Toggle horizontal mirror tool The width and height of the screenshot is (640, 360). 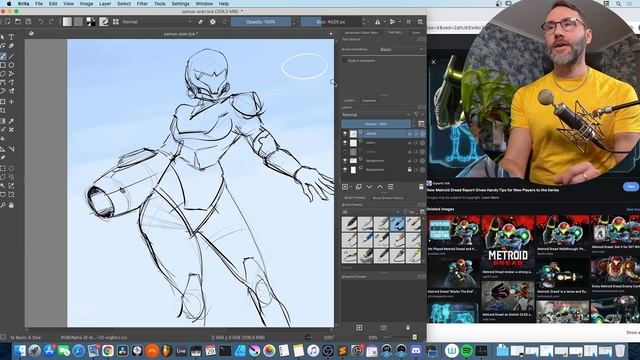click(x=378, y=22)
